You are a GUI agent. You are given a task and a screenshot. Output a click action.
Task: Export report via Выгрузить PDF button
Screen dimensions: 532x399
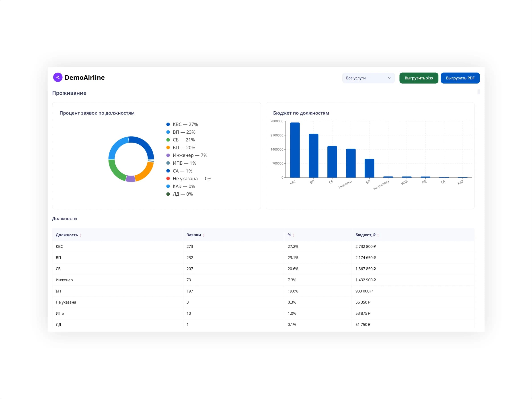[x=460, y=78]
